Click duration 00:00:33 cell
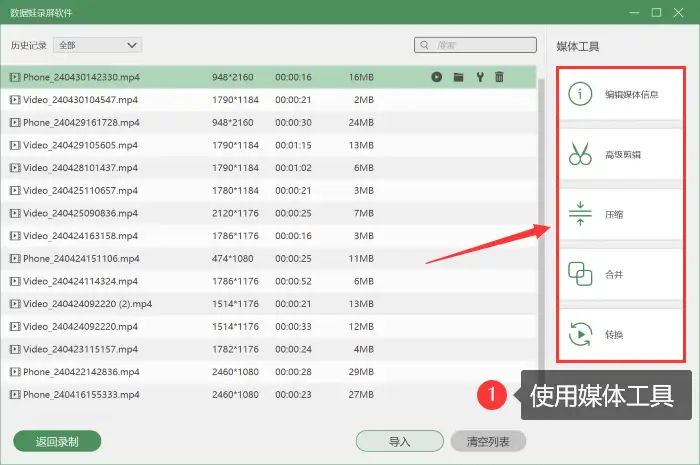 coord(293,327)
